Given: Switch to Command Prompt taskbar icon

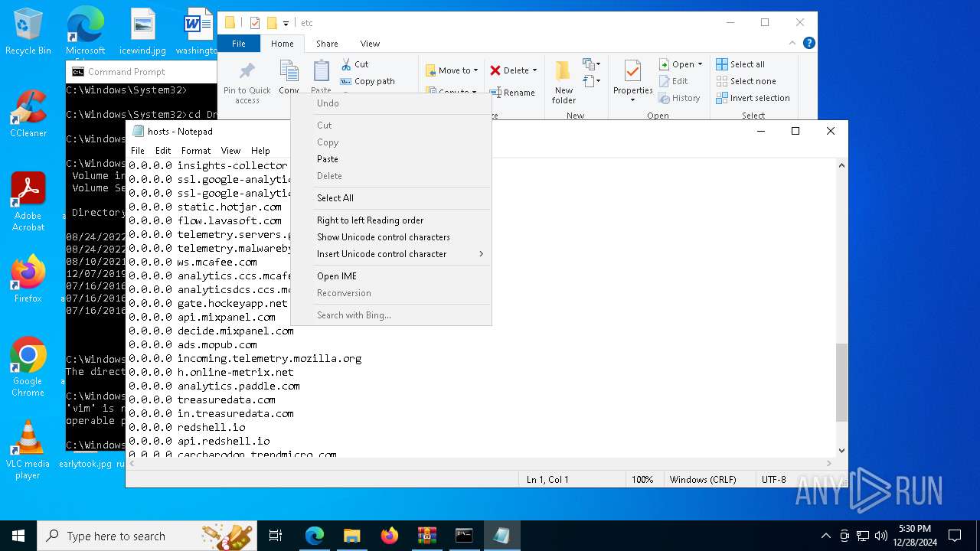Looking at the screenshot, I should [x=464, y=536].
